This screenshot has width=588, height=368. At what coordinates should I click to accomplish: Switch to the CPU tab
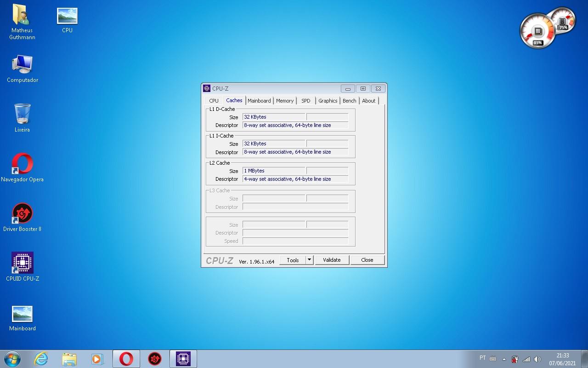[214, 101]
